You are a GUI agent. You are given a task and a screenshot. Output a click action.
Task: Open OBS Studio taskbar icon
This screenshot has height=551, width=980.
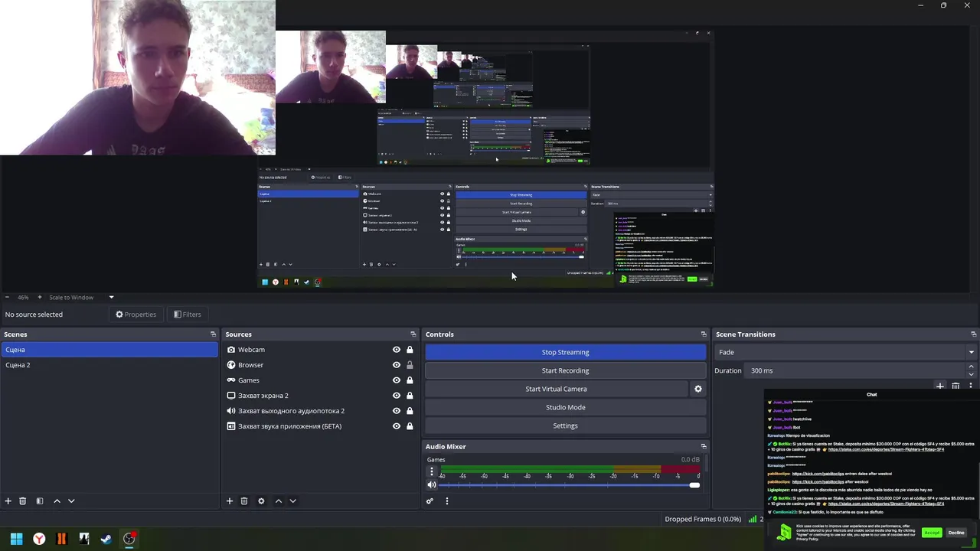(x=129, y=539)
